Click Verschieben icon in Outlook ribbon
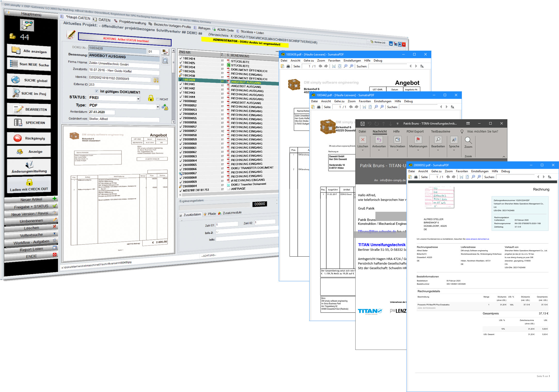The height and width of the screenshot is (392, 559). (397, 140)
